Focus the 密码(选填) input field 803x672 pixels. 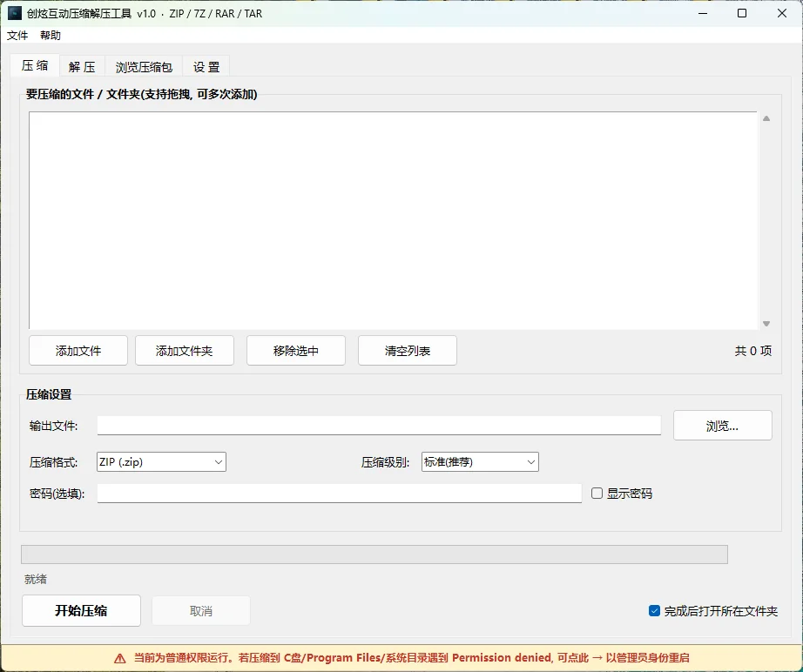tap(340, 494)
